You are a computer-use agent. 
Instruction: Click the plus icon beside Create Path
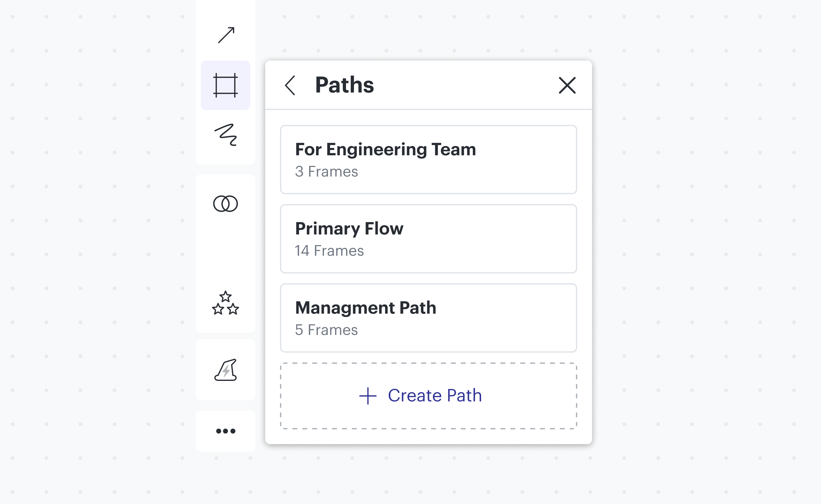coord(368,396)
